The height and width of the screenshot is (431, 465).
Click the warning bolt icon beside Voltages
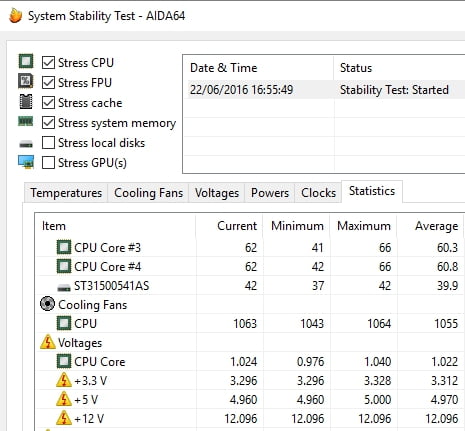(x=48, y=342)
